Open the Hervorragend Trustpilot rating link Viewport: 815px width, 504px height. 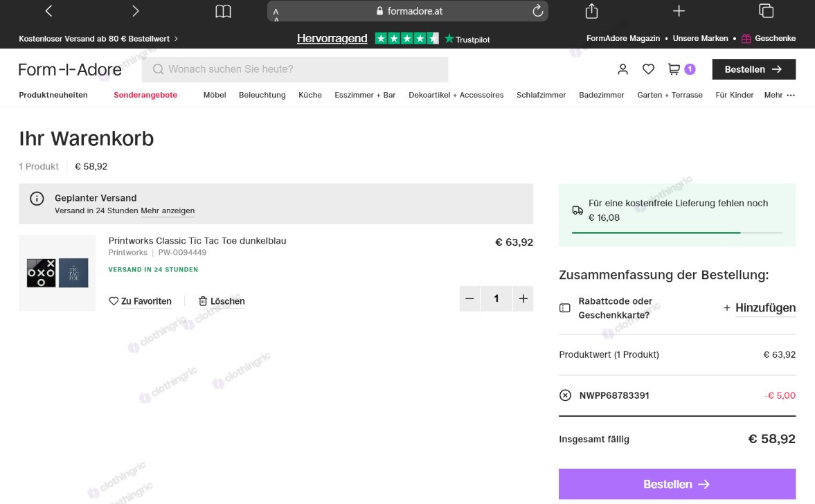[393, 39]
